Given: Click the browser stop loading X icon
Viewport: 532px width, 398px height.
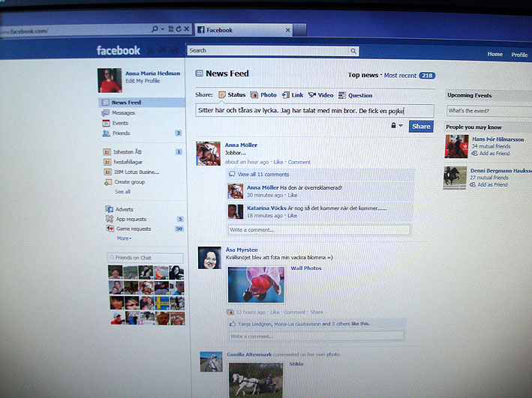Looking at the screenshot, I should [x=186, y=28].
